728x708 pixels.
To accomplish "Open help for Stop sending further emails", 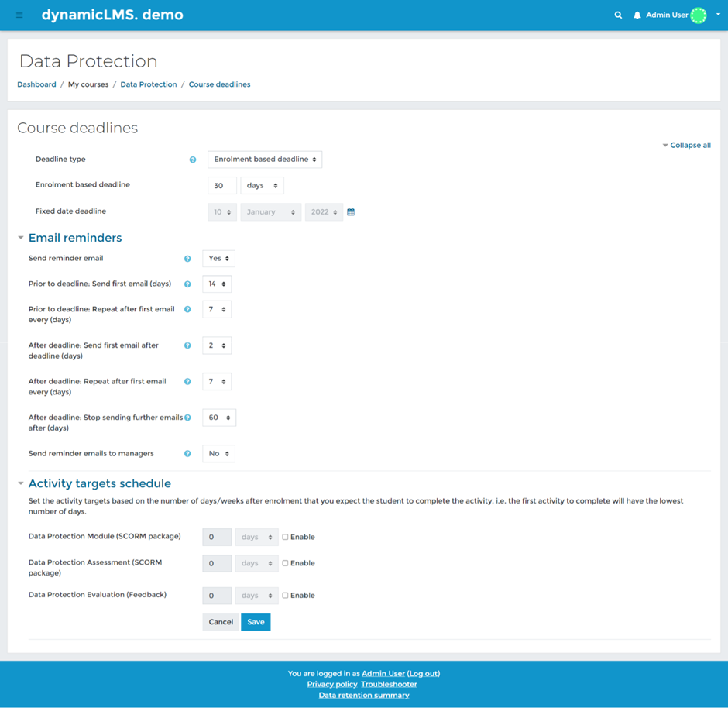I will (x=187, y=418).
